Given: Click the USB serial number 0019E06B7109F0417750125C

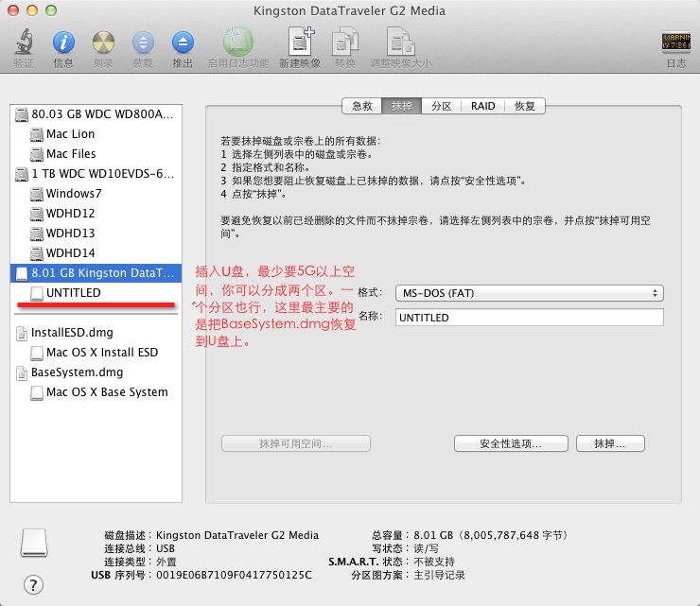Looking at the screenshot, I should coord(234,575).
